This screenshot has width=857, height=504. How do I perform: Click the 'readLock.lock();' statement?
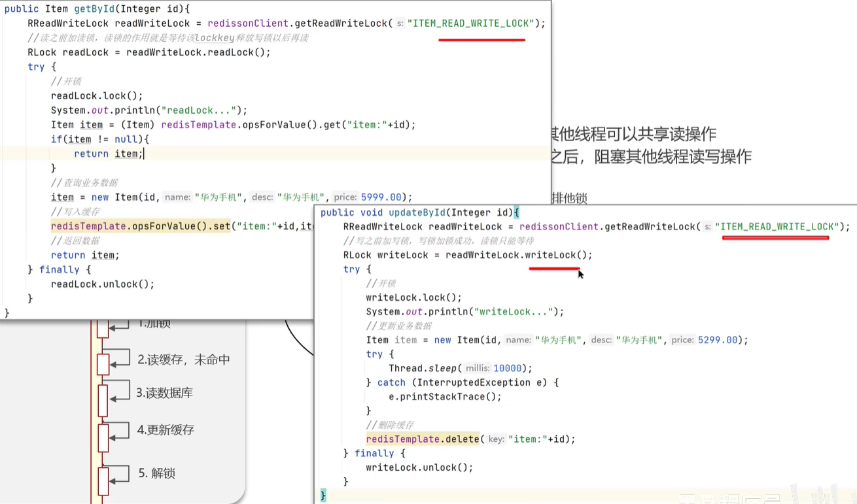pyautogui.click(x=97, y=95)
